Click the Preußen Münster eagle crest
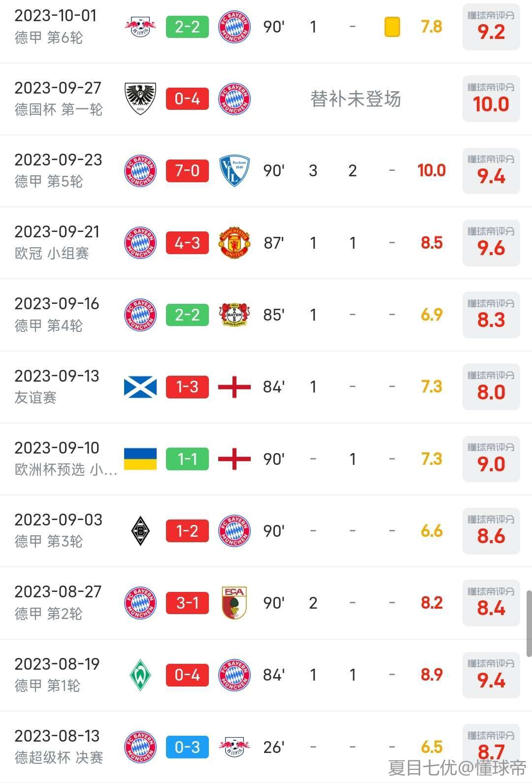 140,98
